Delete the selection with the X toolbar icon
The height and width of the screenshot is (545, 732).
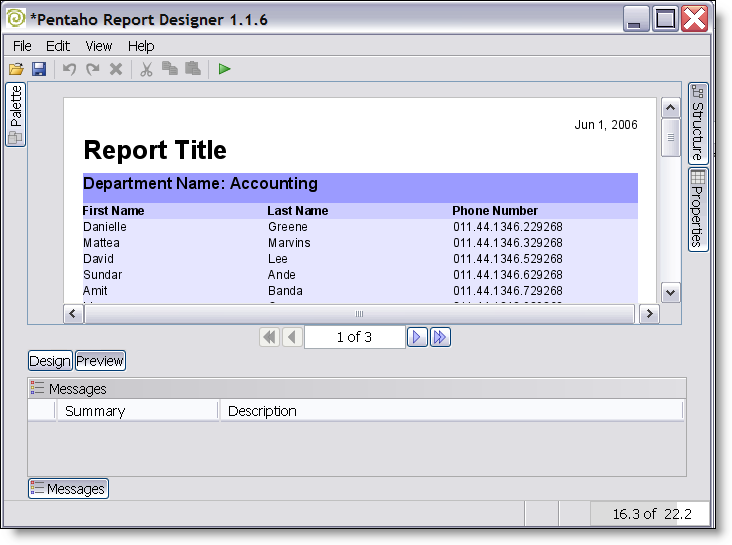click(116, 69)
